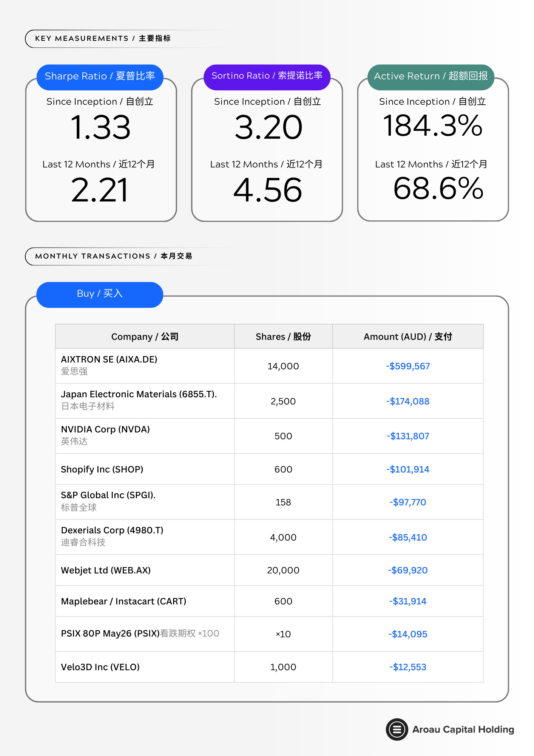The height and width of the screenshot is (756, 534).
Task: Click Since Inception label in Sharpe card
Action: pyautogui.click(x=100, y=102)
